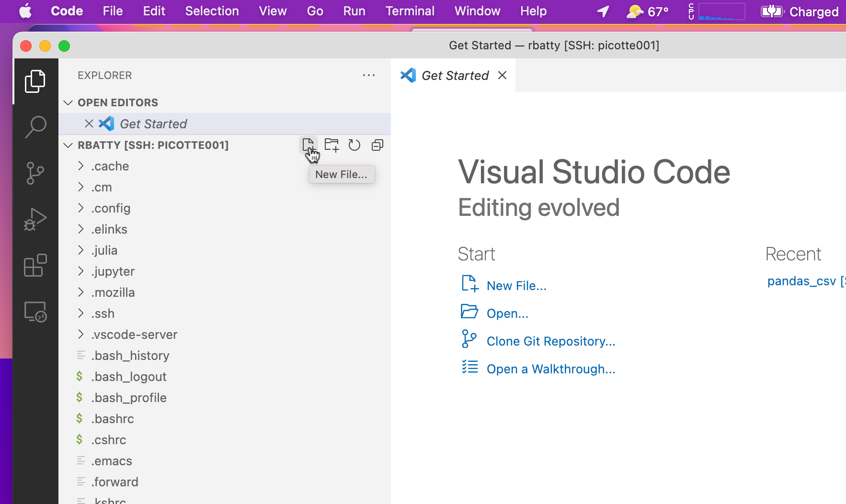Screen dimensions: 846x504
Task: Expand the .elinks folder
Action: [x=81, y=229]
